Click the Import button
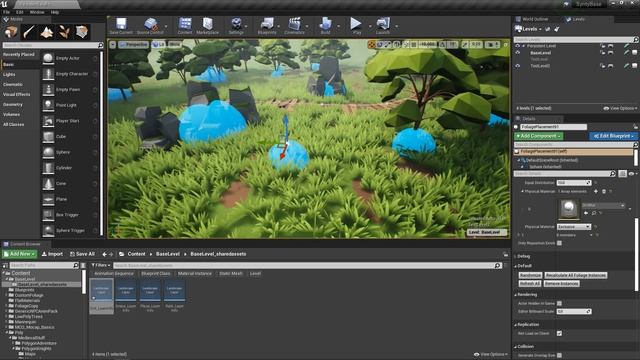The width and height of the screenshot is (640, 360). click(52, 254)
